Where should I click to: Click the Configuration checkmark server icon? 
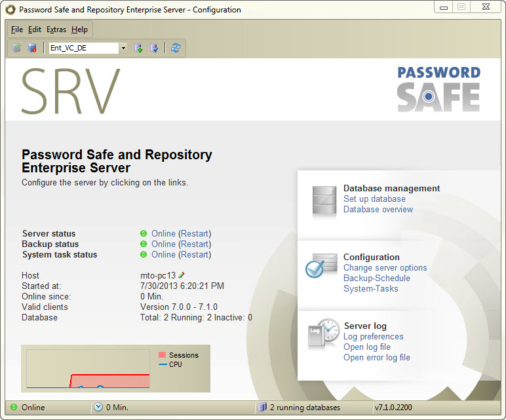point(321,265)
